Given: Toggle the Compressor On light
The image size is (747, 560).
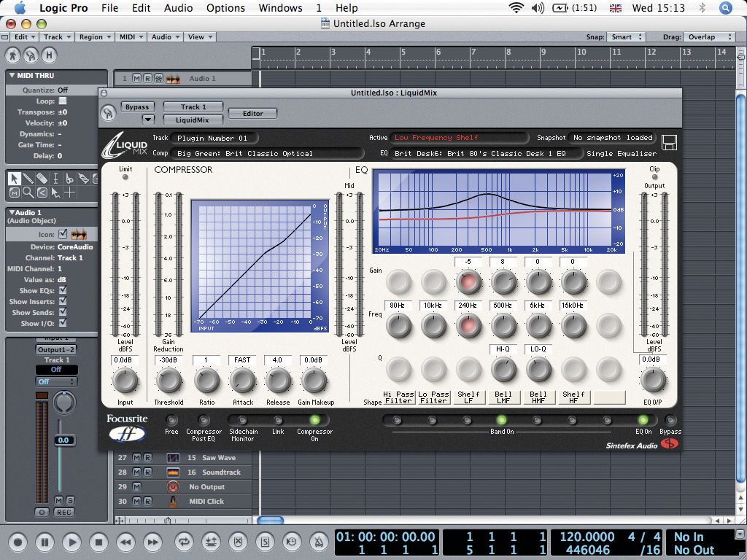Looking at the screenshot, I should [314, 421].
